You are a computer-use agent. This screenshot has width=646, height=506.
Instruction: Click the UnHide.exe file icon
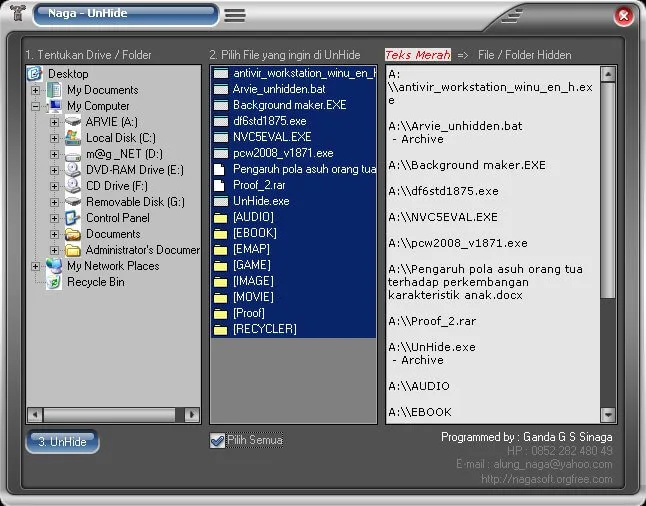click(221, 201)
